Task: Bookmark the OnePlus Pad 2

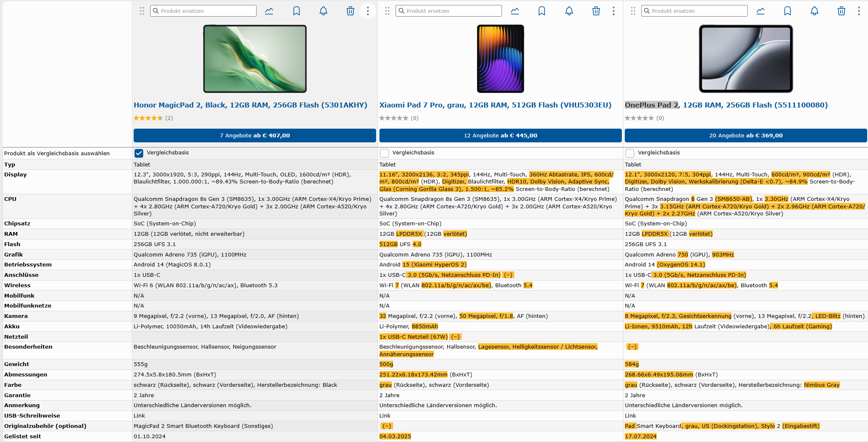Action: pos(787,11)
